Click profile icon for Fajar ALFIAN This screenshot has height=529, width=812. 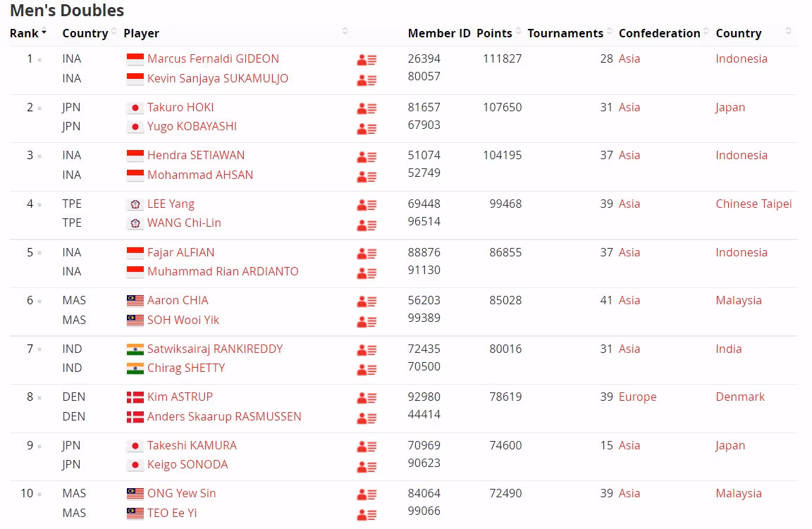367,254
